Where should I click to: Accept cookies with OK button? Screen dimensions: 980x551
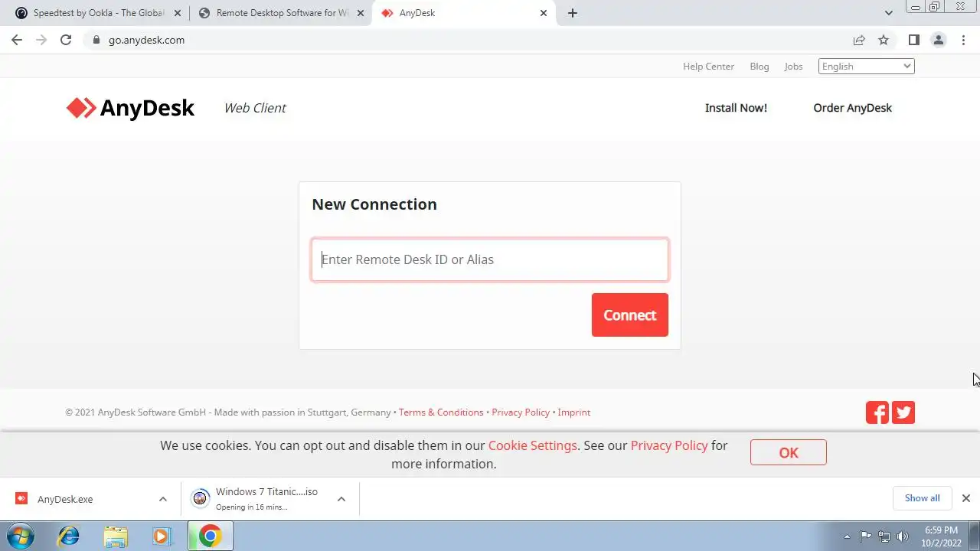click(788, 452)
